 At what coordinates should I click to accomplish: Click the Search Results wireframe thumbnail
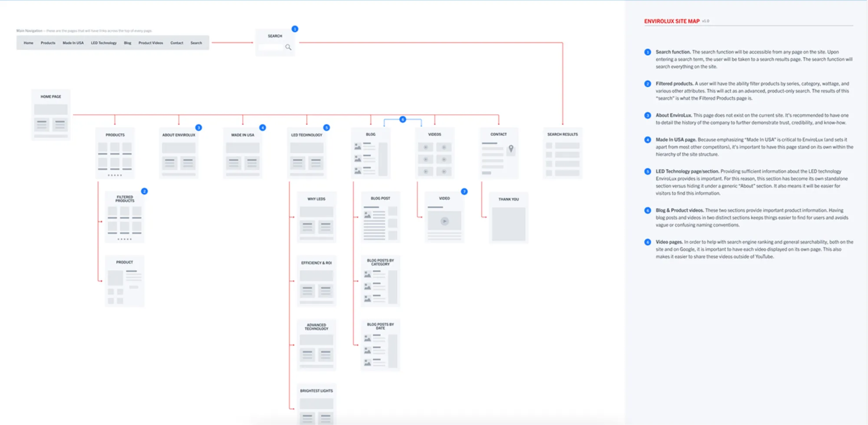[x=562, y=153]
